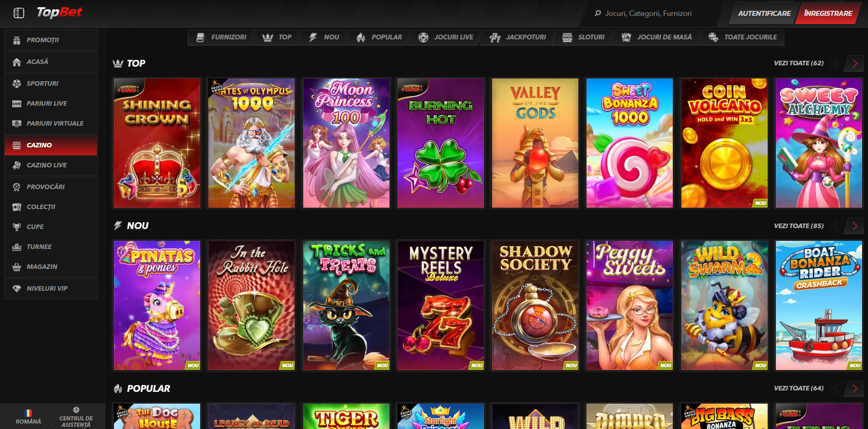Go to Acasă home icon
This screenshot has width=868, height=429.
coord(17,62)
